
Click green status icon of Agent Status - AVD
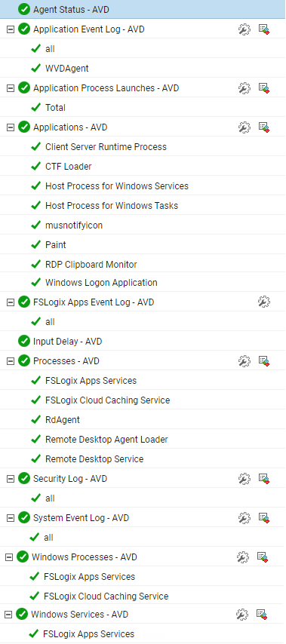click(x=24, y=9)
